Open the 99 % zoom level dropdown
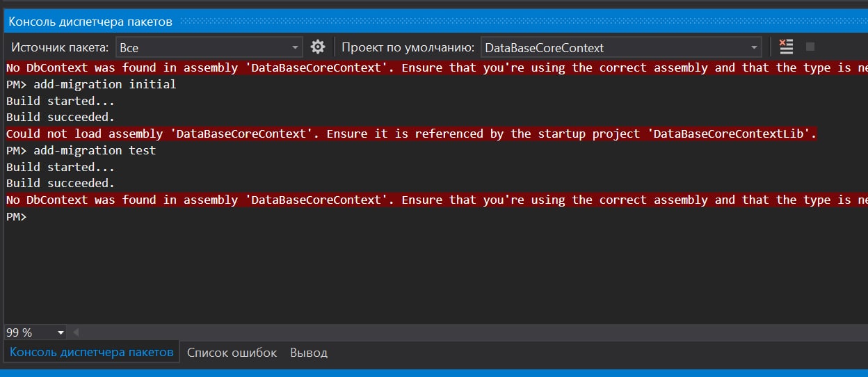Image resolution: width=868 pixels, height=377 pixels. coord(61,332)
